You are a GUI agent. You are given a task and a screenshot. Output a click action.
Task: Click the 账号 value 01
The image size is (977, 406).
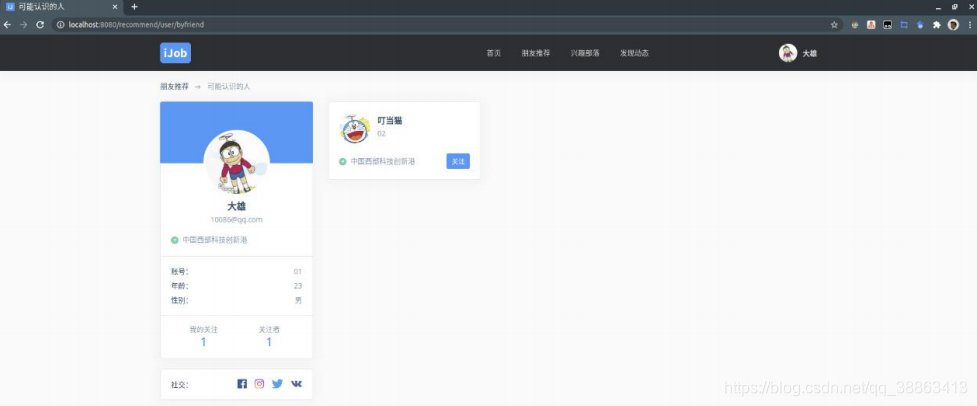point(298,271)
